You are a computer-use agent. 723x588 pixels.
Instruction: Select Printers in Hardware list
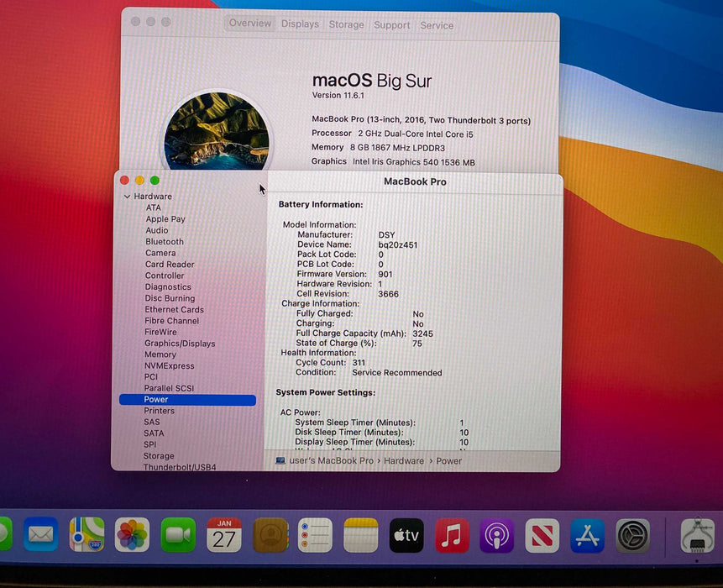159,411
